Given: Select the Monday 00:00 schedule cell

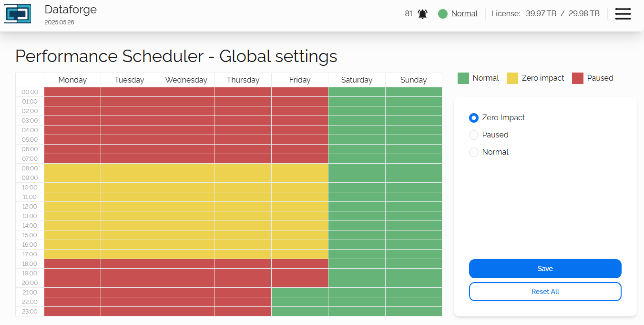Looking at the screenshot, I should (72, 92).
